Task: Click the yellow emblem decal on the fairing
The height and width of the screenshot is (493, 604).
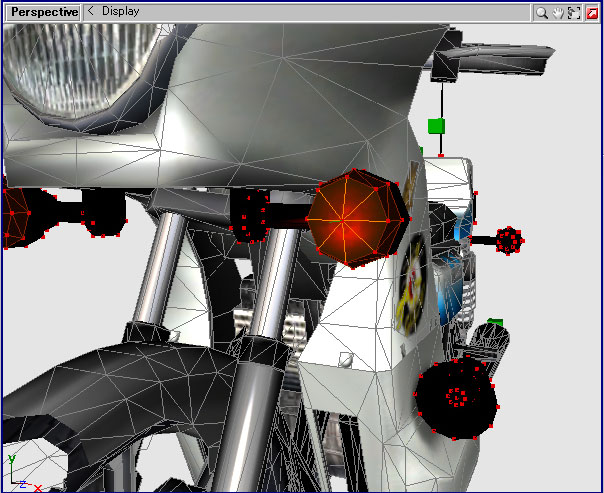Action: point(411,283)
